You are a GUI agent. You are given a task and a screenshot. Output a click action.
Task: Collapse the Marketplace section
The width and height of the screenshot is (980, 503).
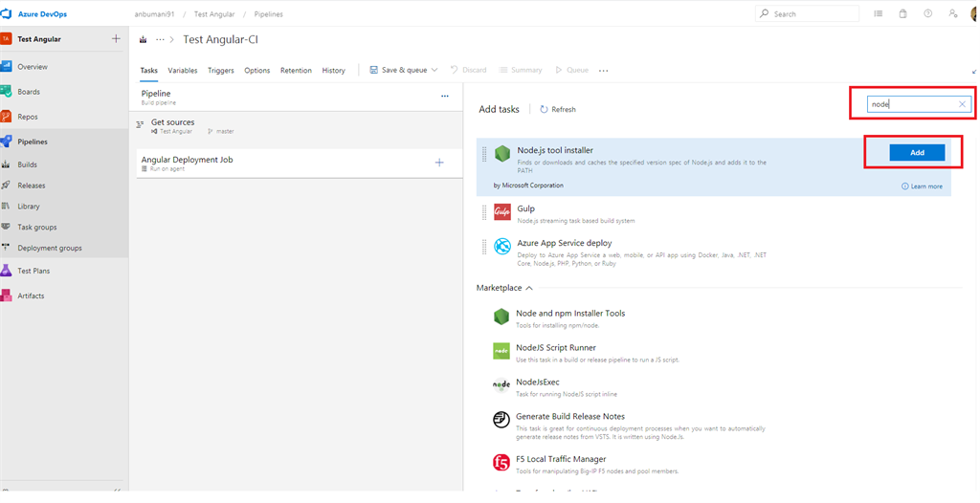coord(529,288)
